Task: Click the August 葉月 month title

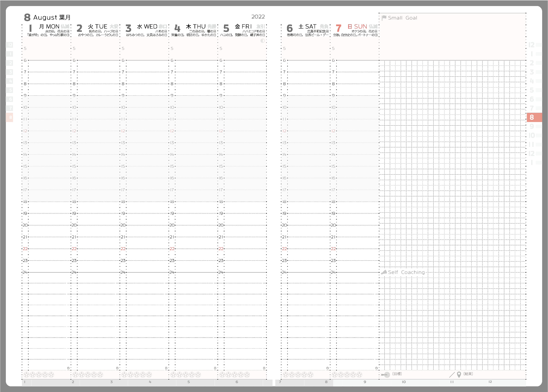Action: [52, 17]
